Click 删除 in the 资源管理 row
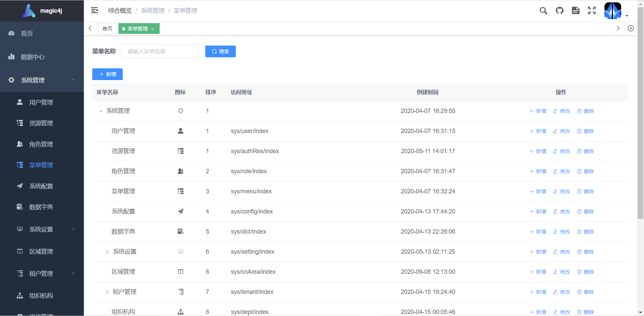The image size is (644, 316). pos(586,151)
